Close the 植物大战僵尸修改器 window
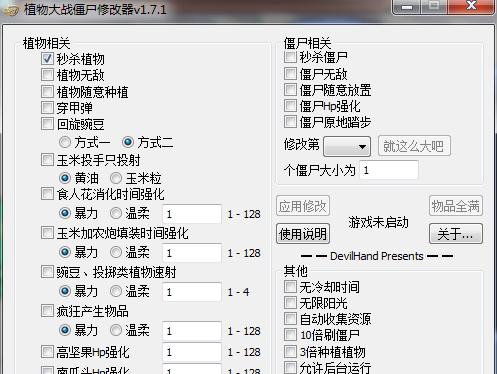This screenshot has width=497, height=374. click(471, 6)
